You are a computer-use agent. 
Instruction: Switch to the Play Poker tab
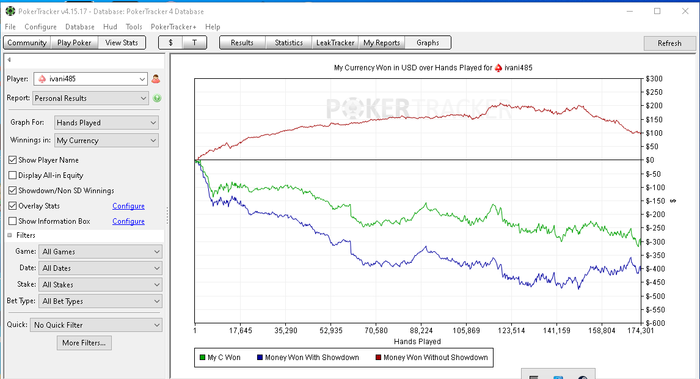[x=74, y=43]
